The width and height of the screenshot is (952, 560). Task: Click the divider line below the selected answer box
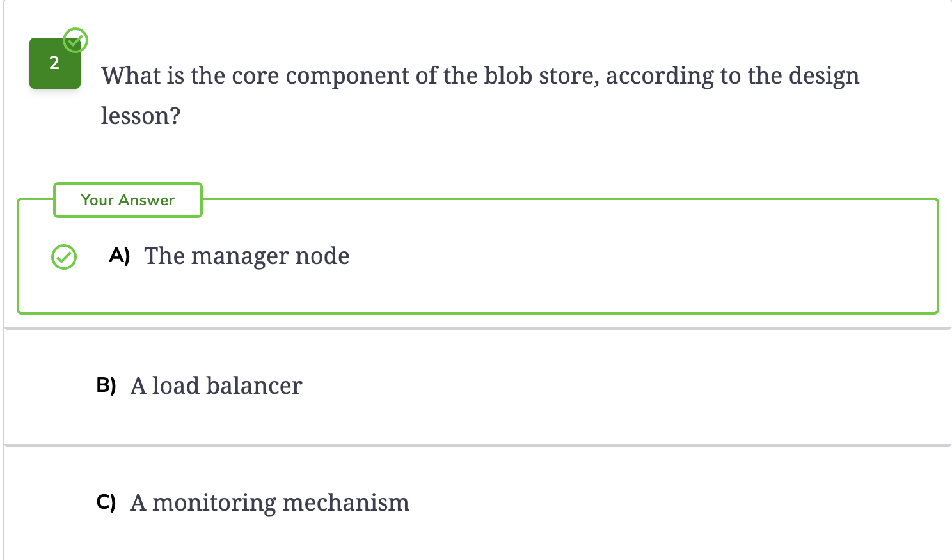pos(478,329)
